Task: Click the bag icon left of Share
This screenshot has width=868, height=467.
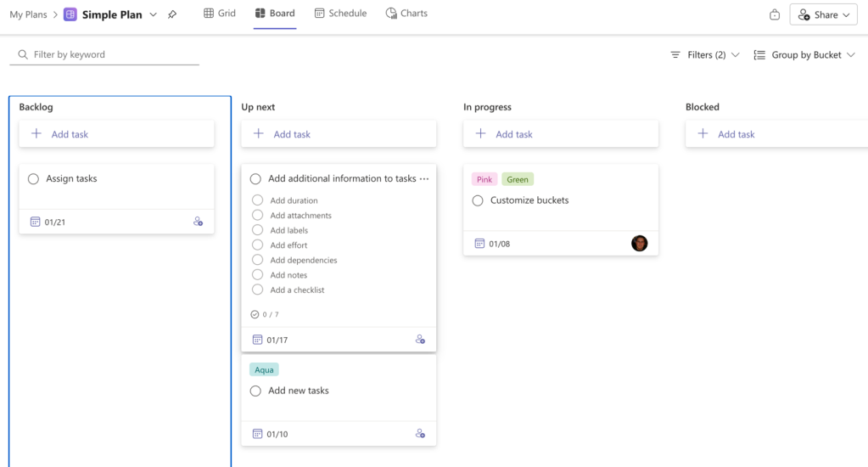Action: coord(774,14)
